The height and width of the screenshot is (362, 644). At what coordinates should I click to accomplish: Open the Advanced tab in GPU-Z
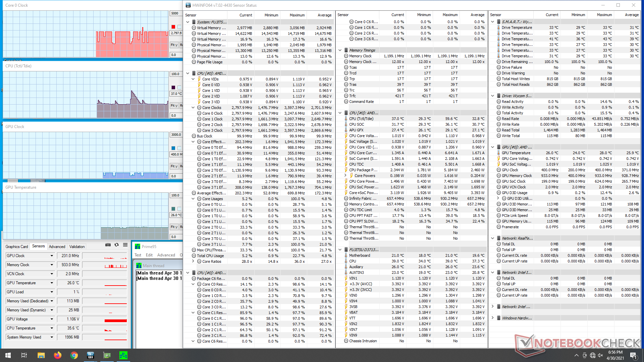click(x=57, y=247)
